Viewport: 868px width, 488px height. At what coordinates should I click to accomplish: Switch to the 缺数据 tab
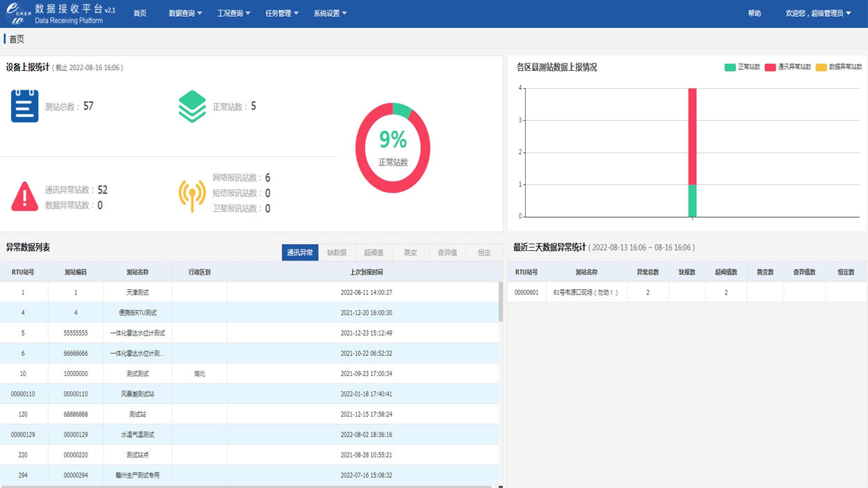(337, 252)
